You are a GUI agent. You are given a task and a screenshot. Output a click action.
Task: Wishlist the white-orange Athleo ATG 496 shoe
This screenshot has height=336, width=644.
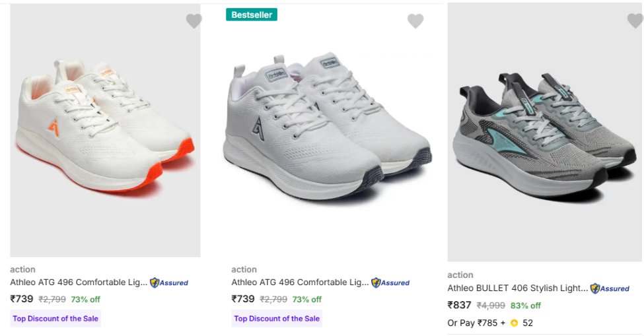point(194,21)
